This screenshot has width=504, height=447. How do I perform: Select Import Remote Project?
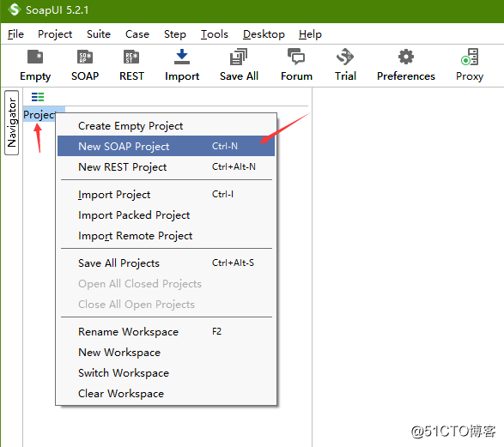click(x=166, y=236)
